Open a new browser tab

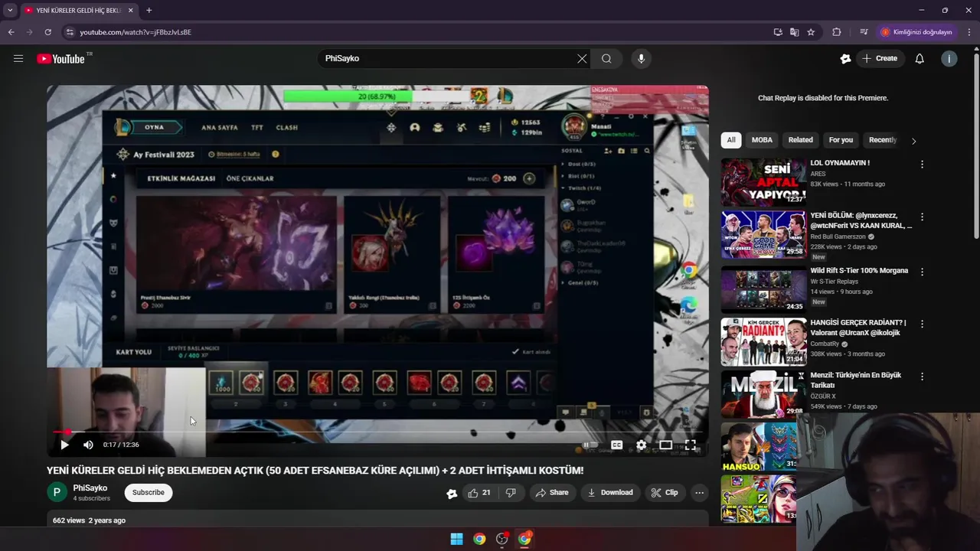(x=149, y=10)
